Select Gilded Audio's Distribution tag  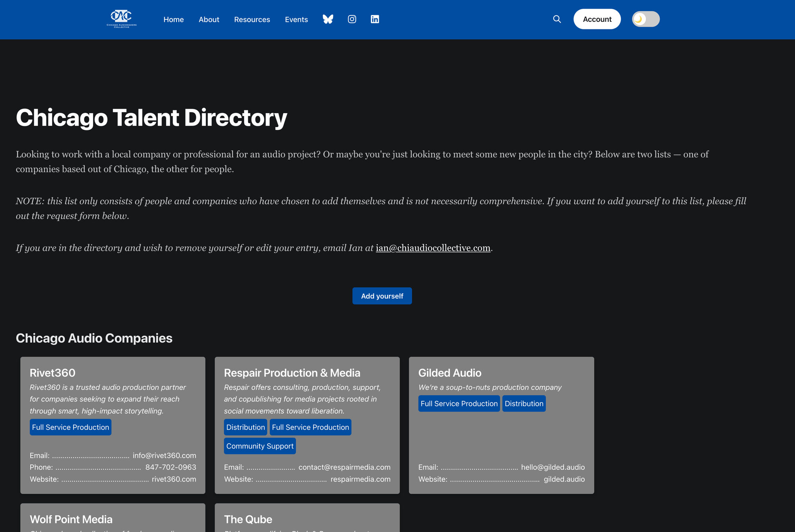pyautogui.click(x=524, y=404)
